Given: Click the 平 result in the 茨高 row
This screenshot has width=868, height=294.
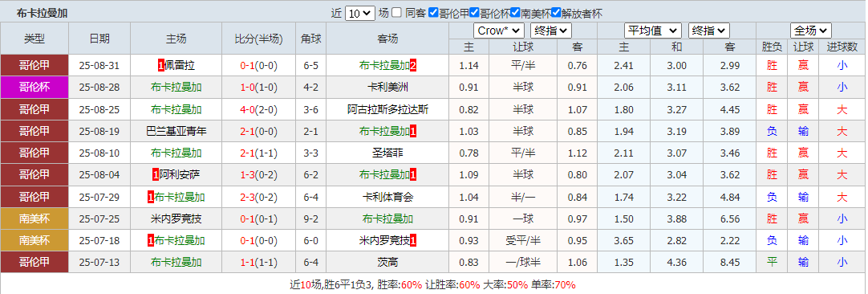Looking at the screenshot, I should click(772, 263).
